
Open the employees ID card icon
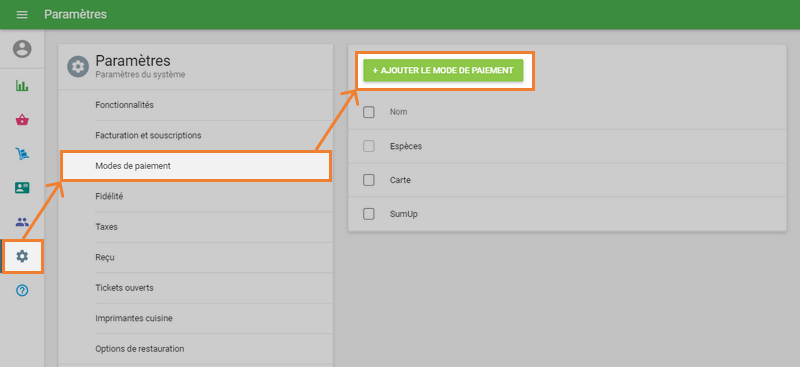point(22,188)
